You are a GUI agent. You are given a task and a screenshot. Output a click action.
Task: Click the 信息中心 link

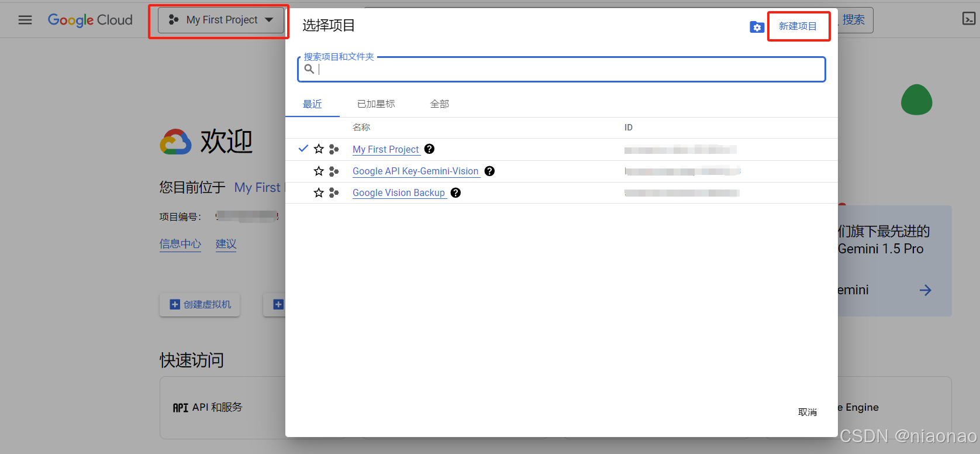pos(180,244)
